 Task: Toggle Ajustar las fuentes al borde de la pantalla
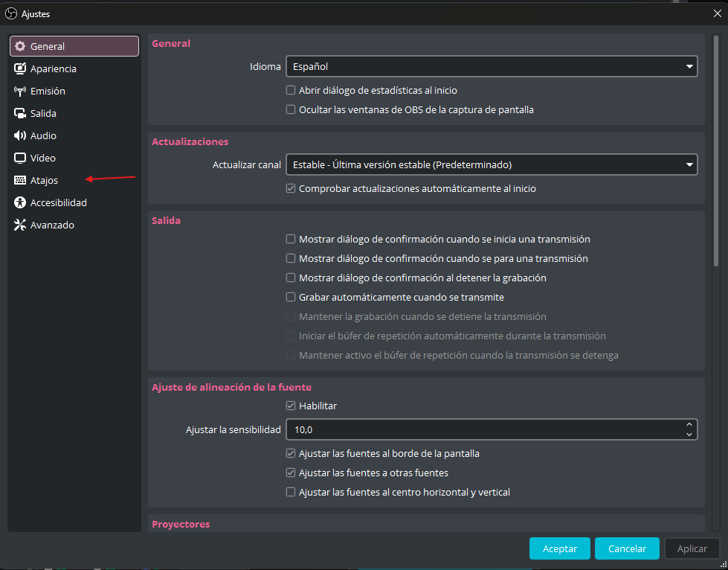tap(291, 453)
